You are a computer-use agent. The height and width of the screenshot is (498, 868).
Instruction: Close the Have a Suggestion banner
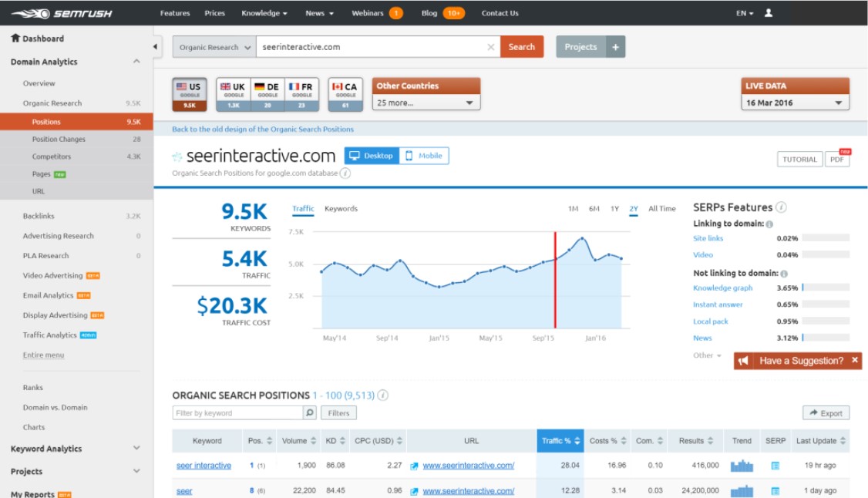click(x=855, y=360)
